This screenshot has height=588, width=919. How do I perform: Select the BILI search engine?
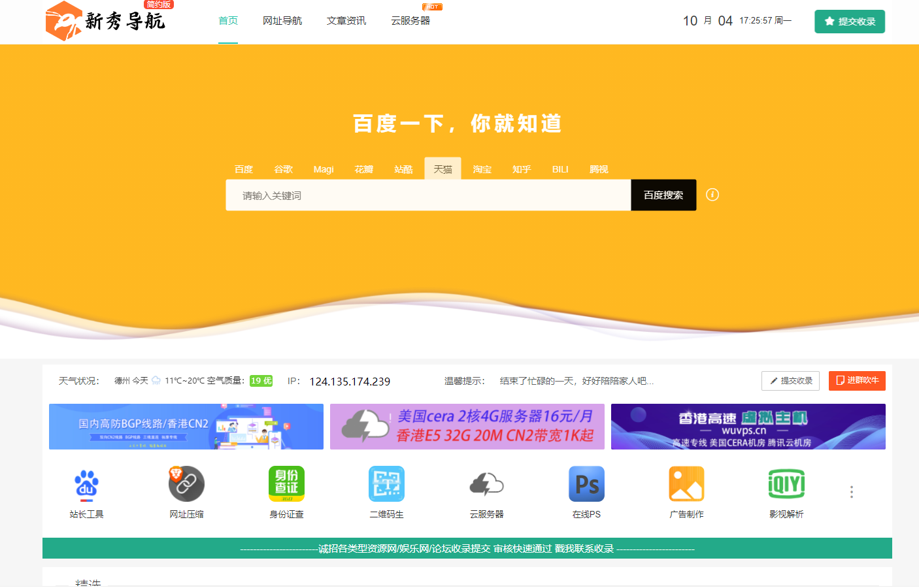pyautogui.click(x=560, y=169)
